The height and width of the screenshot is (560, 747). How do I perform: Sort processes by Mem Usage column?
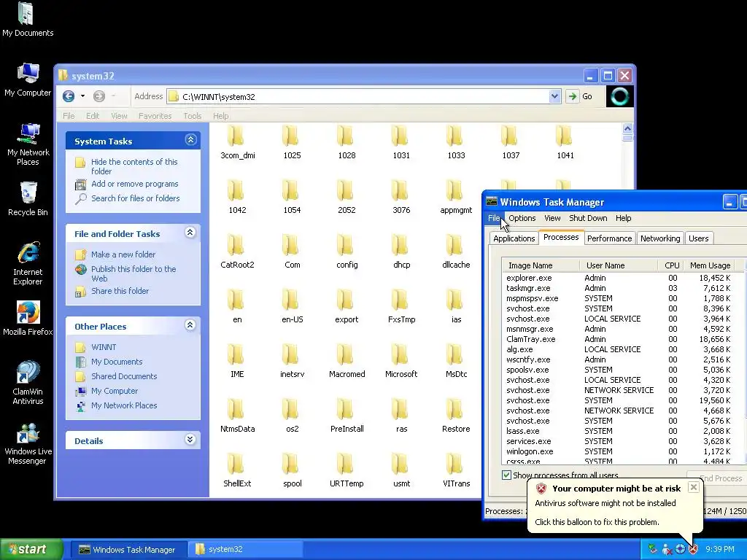(x=710, y=265)
